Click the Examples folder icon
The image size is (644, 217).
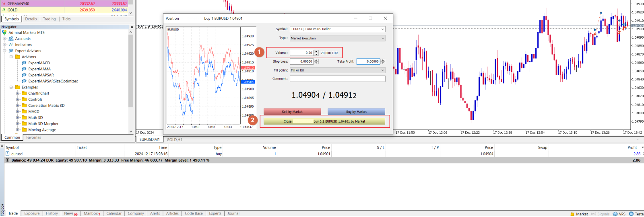coord(18,87)
